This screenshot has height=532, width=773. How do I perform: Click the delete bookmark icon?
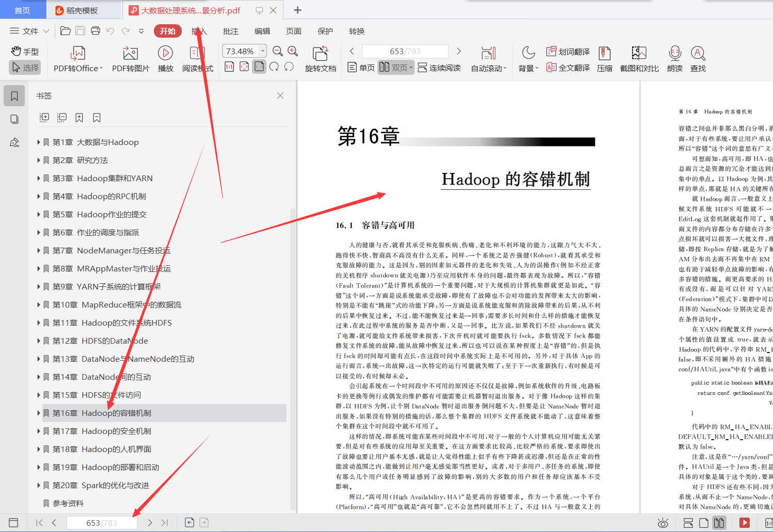point(97,118)
